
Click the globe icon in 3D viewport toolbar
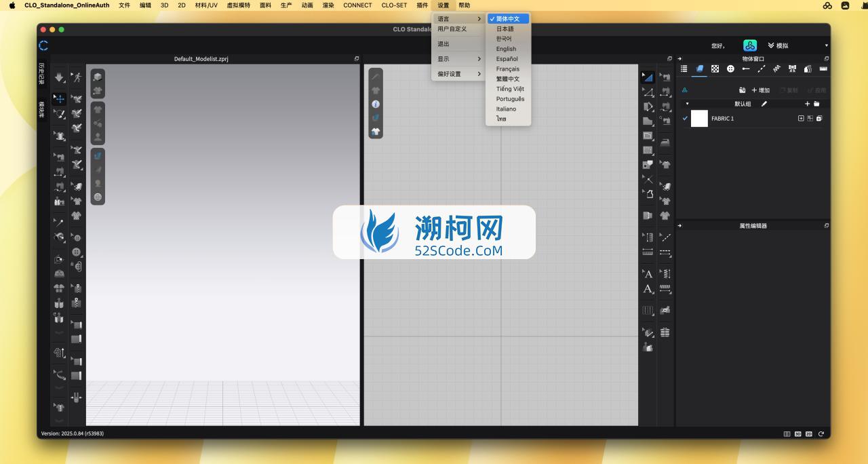click(98, 197)
